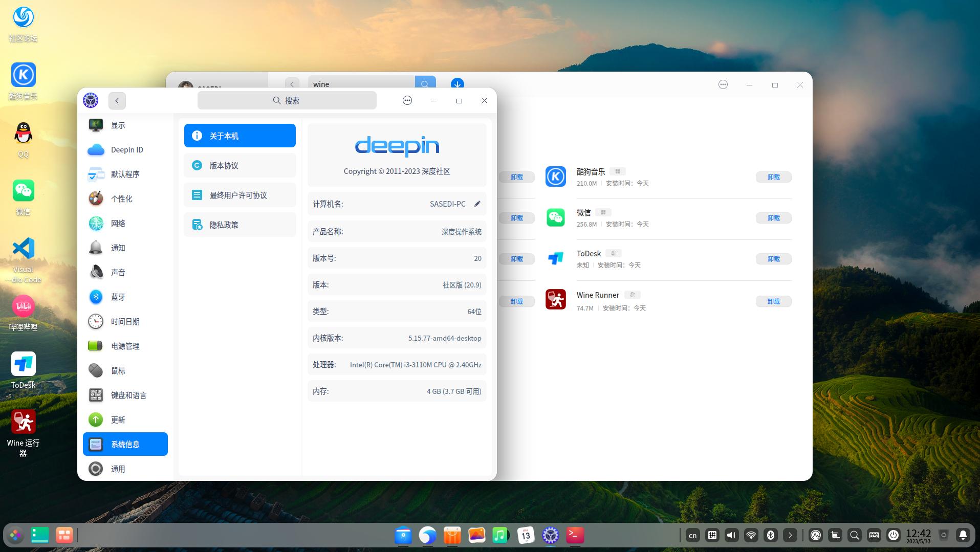
Task: Open the App Store ellipsis menu
Action: pyautogui.click(x=723, y=84)
